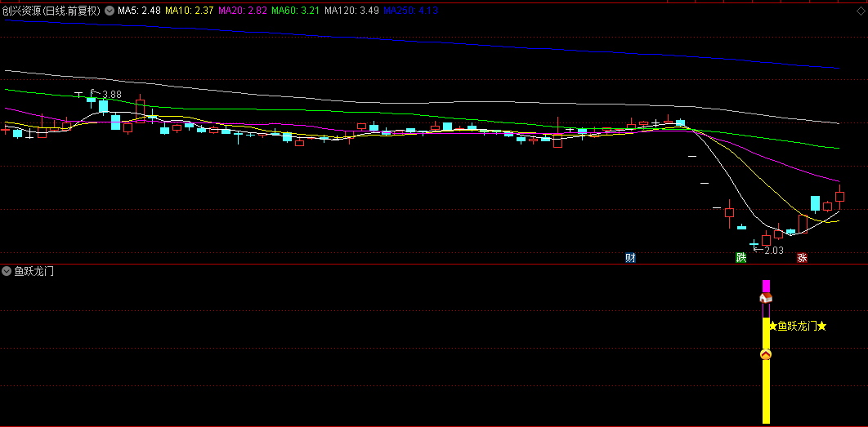Image resolution: width=868 pixels, height=427 pixels.
Task: Click the house icon on signal bar
Action: click(766, 299)
